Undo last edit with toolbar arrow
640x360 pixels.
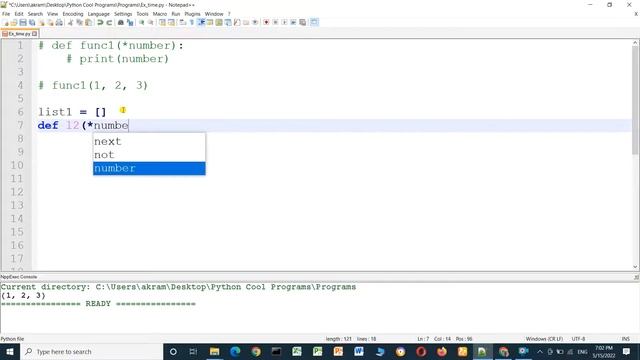[x=100, y=22]
